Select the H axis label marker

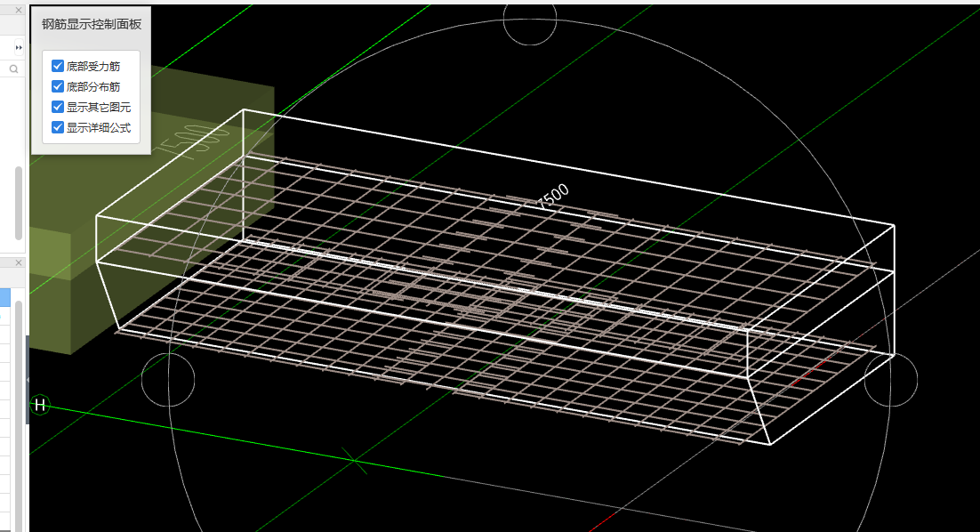pos(40,405)
